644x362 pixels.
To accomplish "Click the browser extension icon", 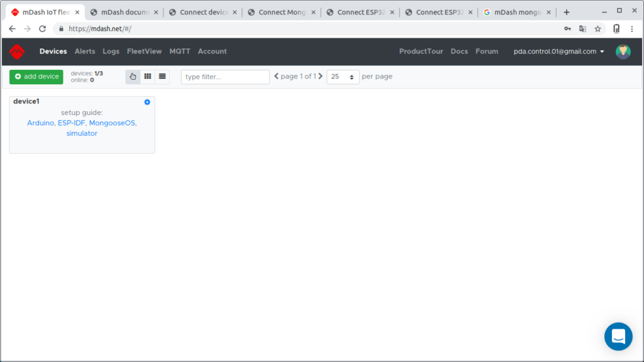I will [x=616, y=29].
